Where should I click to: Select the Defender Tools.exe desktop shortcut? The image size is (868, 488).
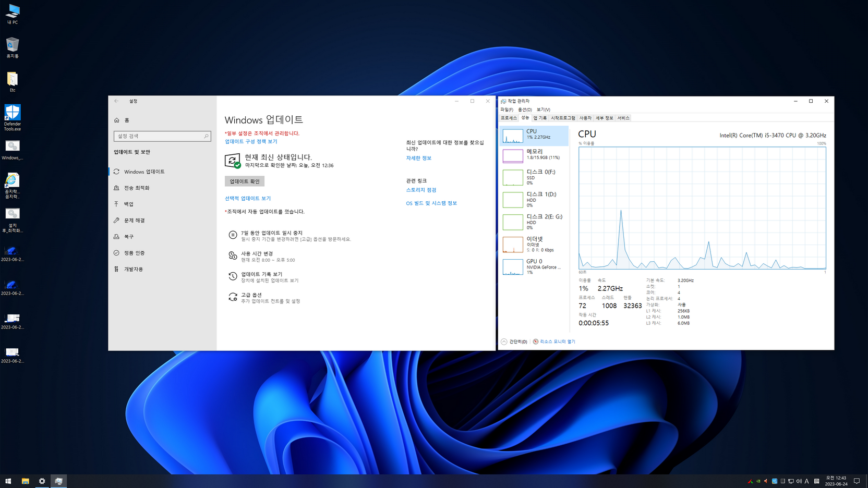click(x=12, y=117)
